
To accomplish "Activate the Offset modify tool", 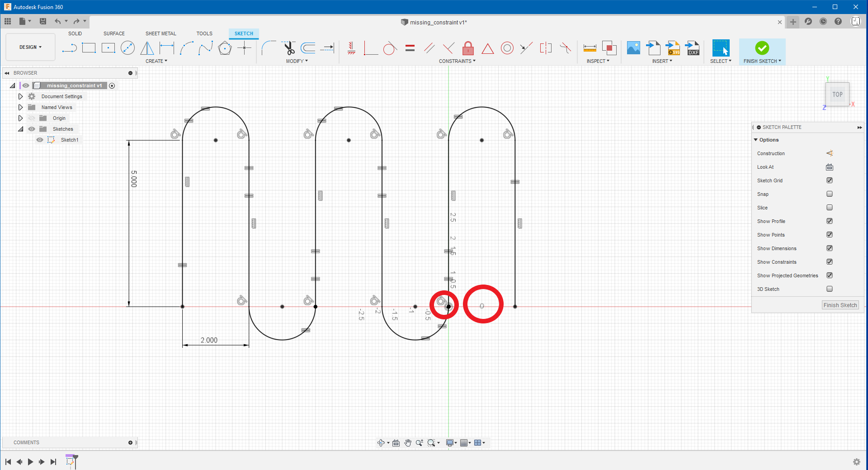I will (308, 48).
